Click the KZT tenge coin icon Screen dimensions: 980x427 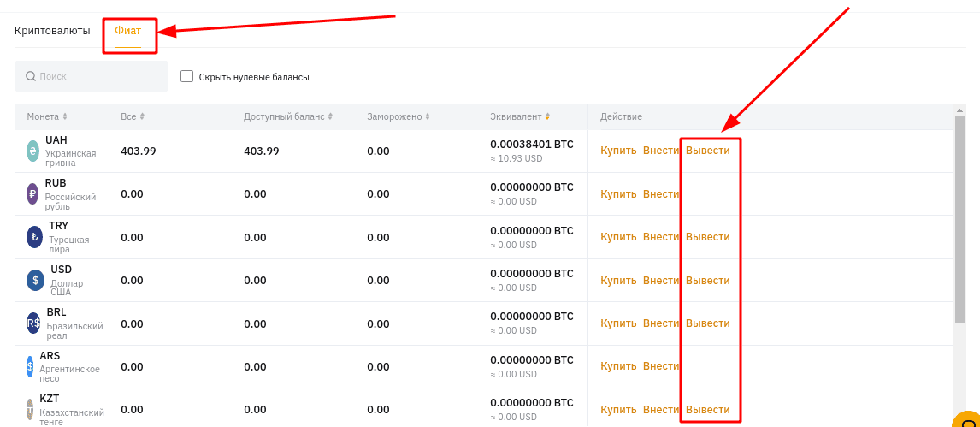click(30, 410)
